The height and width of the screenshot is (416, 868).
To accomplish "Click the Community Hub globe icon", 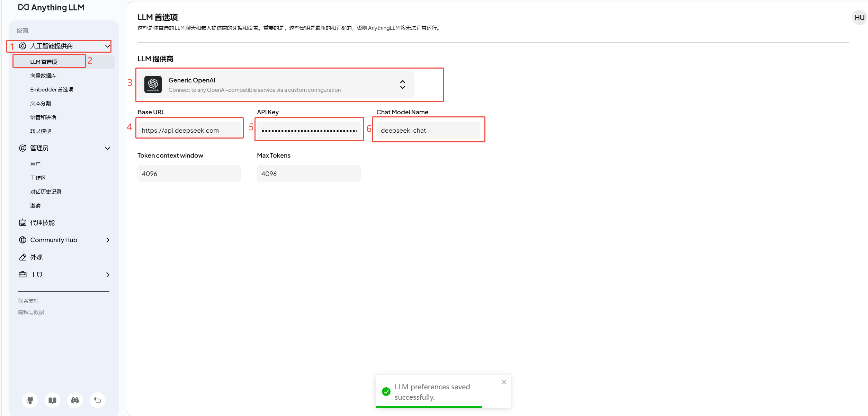I will point(23,240).
